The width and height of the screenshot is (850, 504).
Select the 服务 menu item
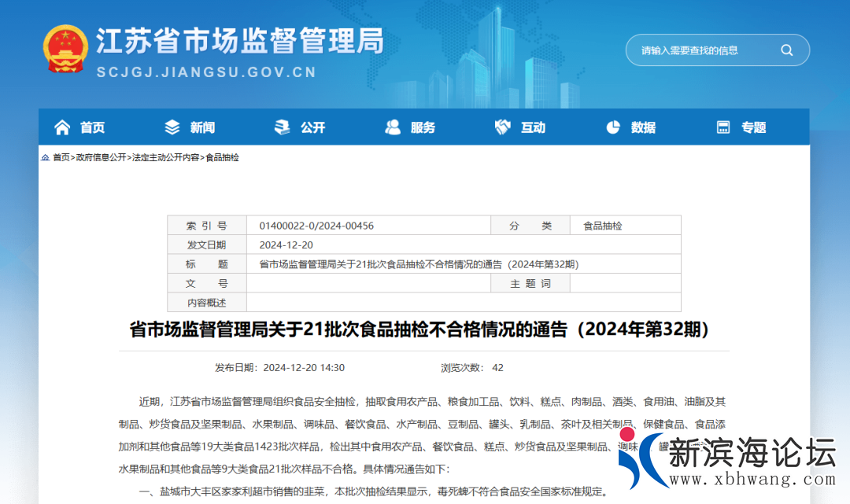coord(423,127)
